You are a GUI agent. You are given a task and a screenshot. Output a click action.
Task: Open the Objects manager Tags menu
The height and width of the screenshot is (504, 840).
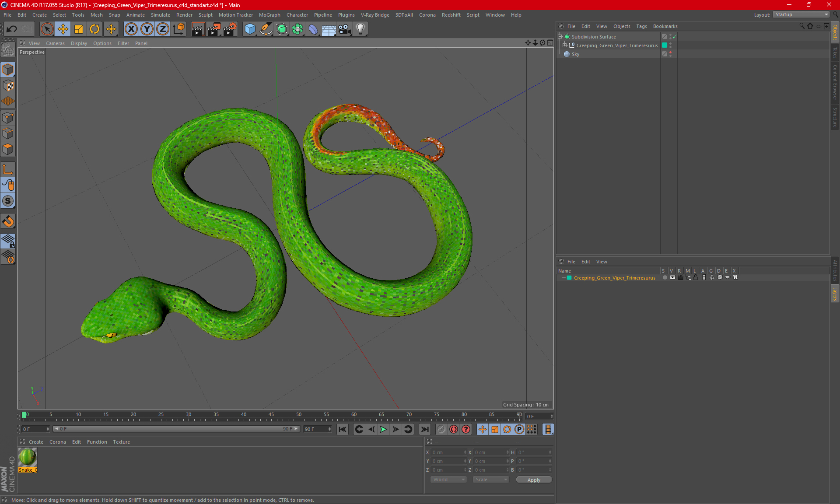coord(641,26)
